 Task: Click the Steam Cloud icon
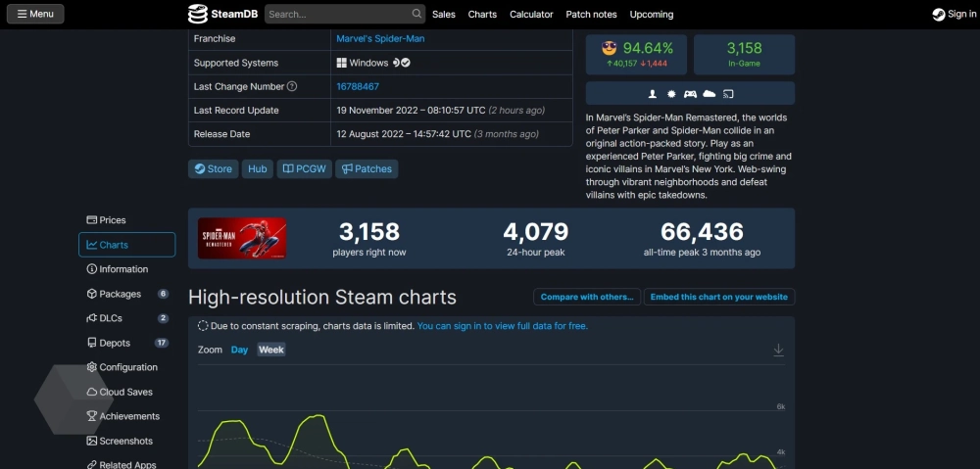click(709, 94)
